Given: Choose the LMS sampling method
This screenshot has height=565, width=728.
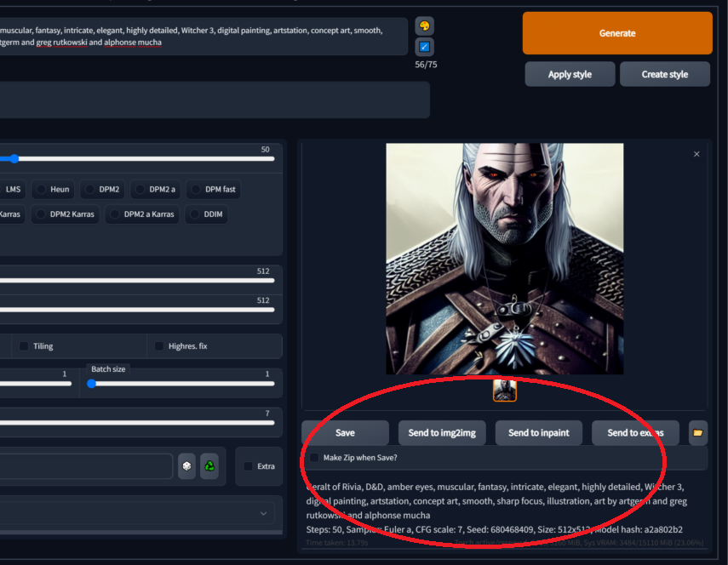Looking at the screenshot, I should pos(12,189).
